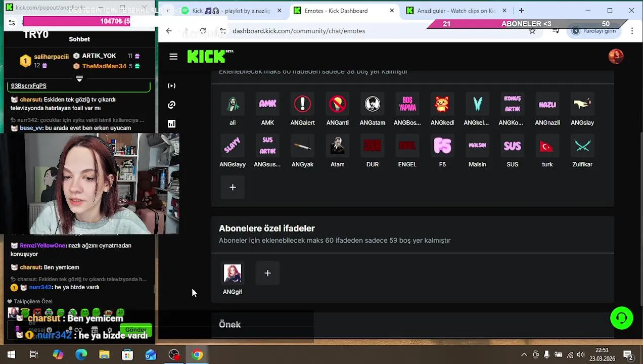Screen dimensions: 643x364
Task: Select the AMK emote
Action: [267, 104]
